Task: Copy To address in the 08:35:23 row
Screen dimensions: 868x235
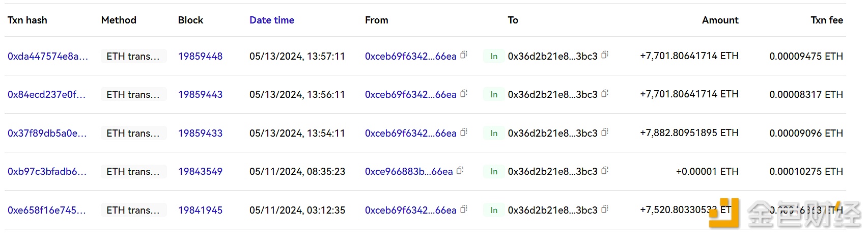Action: (605, 171)
